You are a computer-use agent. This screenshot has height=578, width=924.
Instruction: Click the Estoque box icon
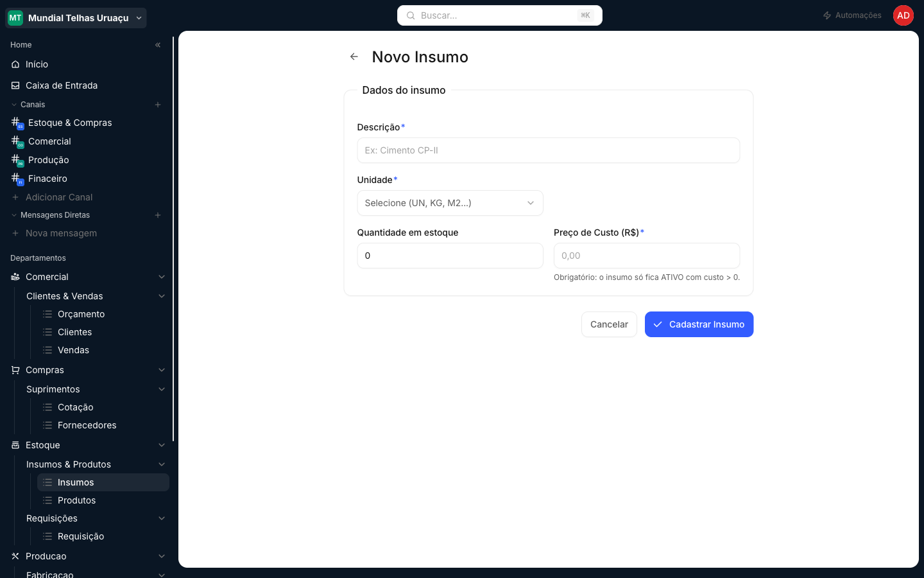coord(15,445)
